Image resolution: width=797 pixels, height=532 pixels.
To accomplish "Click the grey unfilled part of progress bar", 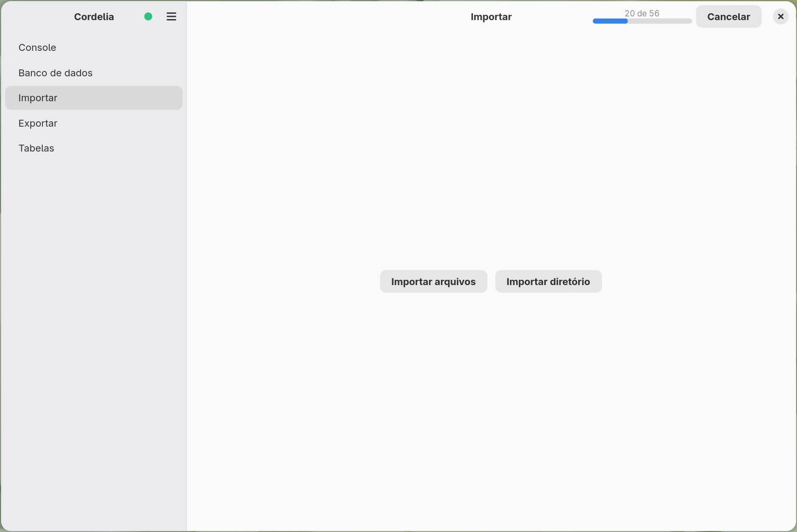I will tap(660, 21).
